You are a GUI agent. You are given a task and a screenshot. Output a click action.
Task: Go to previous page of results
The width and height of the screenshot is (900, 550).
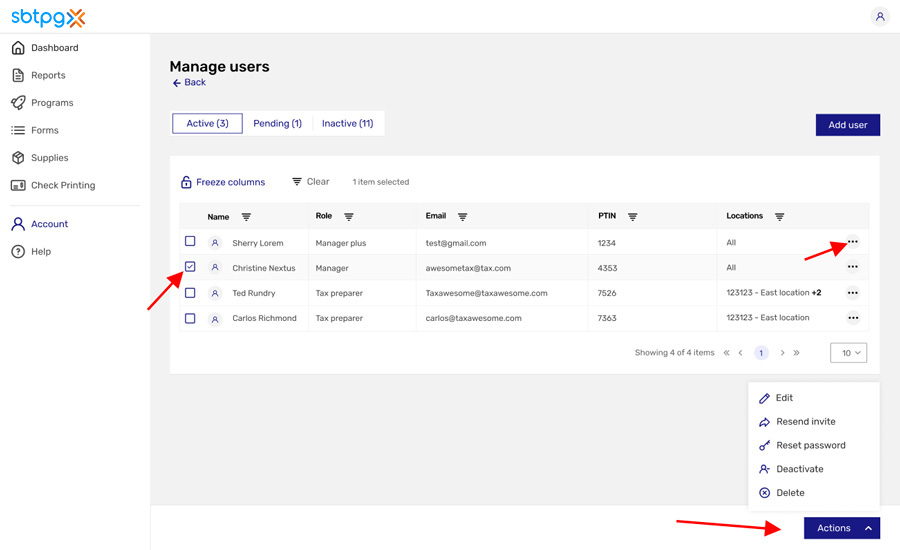pos(740,353)
